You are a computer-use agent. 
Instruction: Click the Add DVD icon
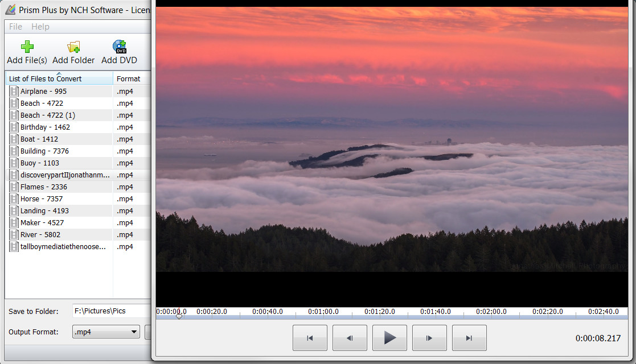click(x=119, y=47)
